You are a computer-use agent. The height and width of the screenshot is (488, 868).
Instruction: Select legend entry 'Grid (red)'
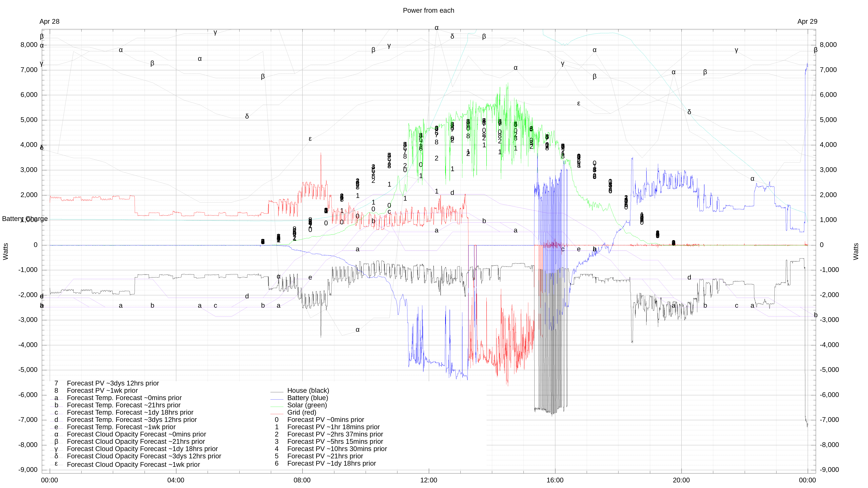click(302, 413)
